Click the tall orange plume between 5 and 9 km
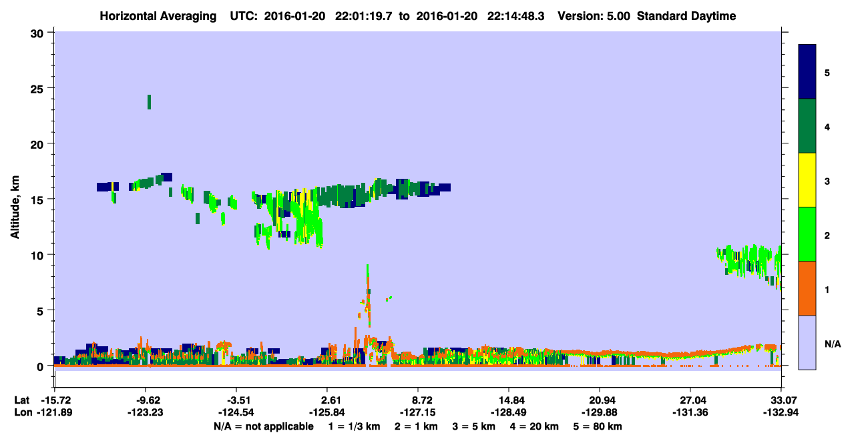The height and width of the screenshot is (445, 868). coord(367,294)
